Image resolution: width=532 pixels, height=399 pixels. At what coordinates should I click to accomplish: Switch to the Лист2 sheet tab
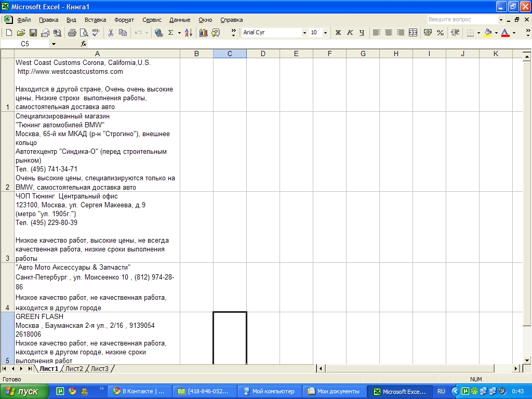[x=74, y=368]
